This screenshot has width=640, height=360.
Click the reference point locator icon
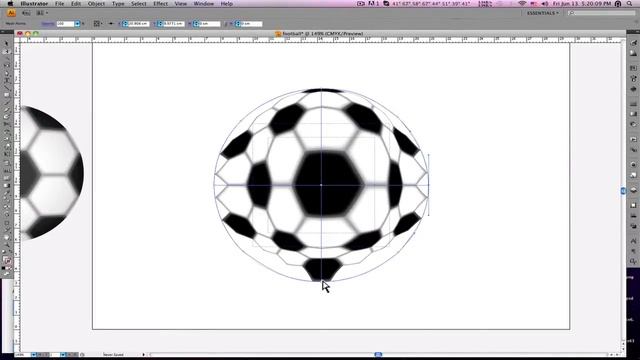click(97, 24)
